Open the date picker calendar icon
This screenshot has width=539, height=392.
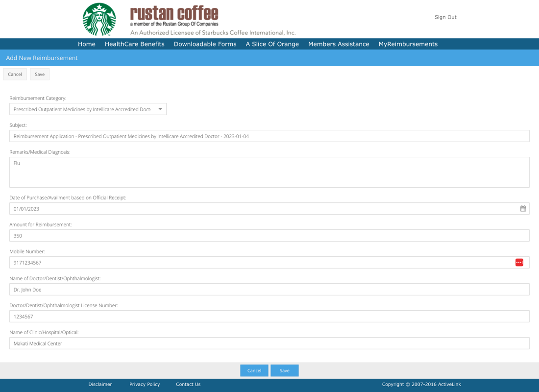(523, 209)
